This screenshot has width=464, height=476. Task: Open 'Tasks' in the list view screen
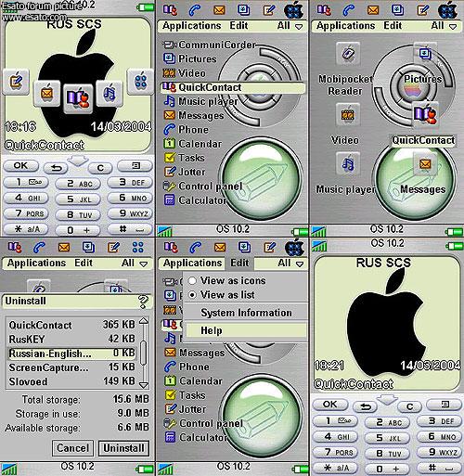(185, 158)
